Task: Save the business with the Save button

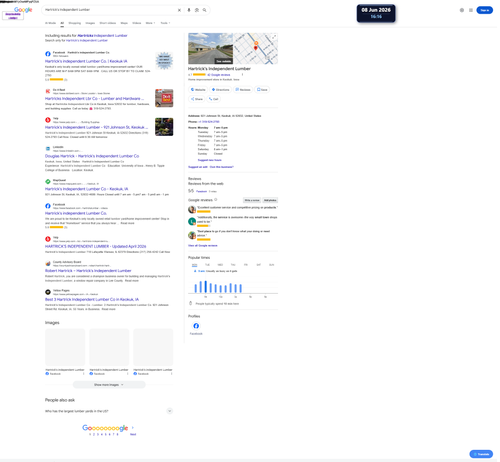Action: 262,90
